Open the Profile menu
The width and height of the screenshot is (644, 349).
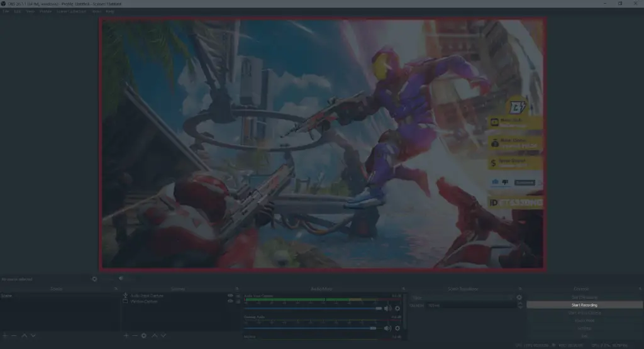click(45, 11)
